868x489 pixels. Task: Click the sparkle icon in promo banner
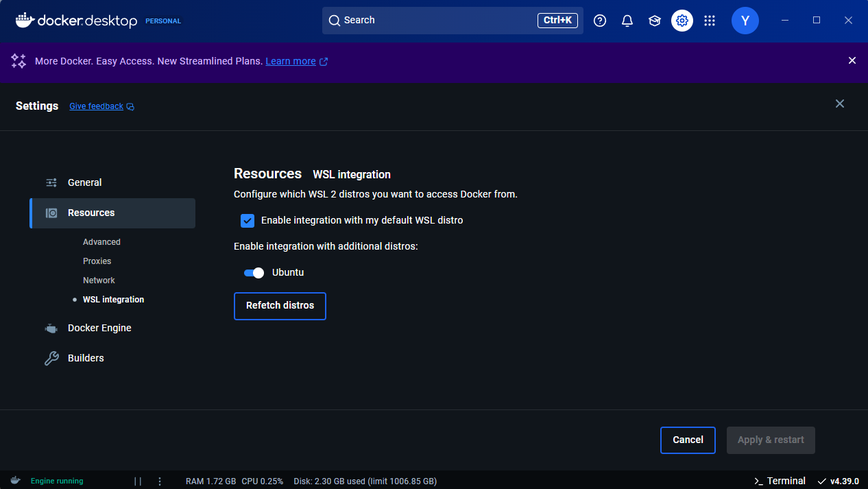pos(19,61)
